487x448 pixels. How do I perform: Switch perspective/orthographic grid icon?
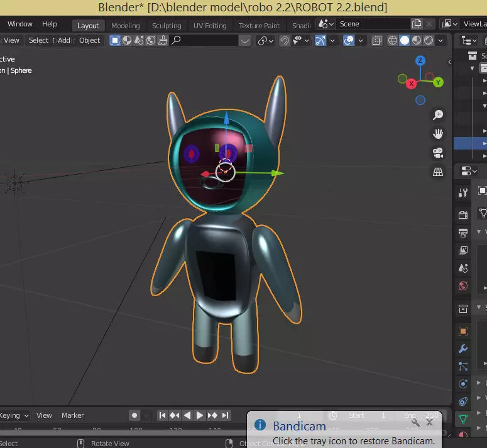tap(438, 172)
